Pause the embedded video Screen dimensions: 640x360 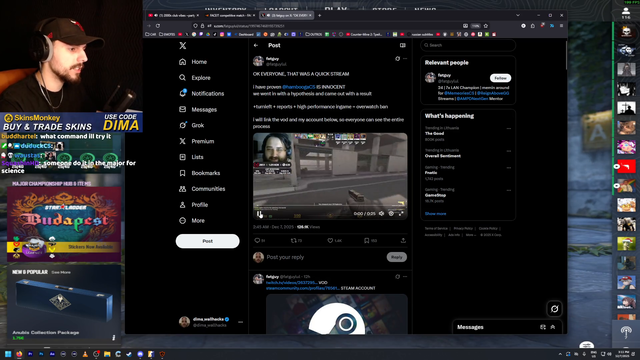click(x=260, y=213)
